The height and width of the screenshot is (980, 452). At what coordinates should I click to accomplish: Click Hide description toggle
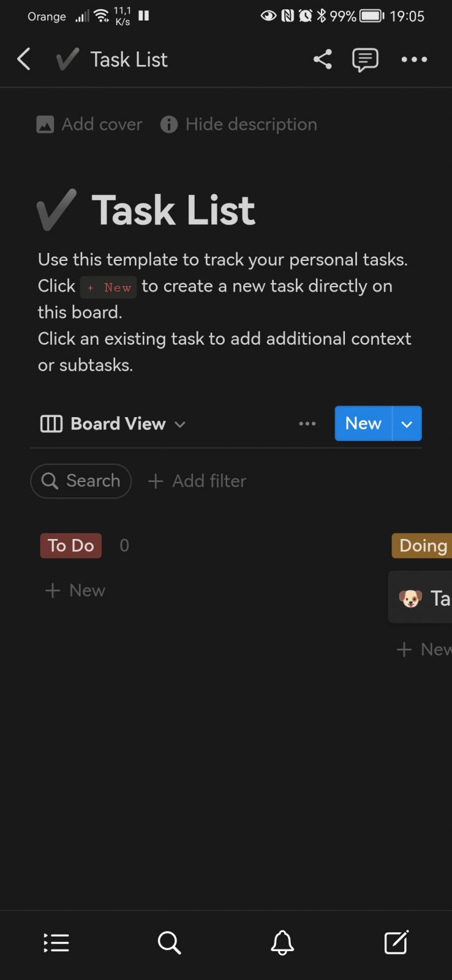click(x=239, y=124)
